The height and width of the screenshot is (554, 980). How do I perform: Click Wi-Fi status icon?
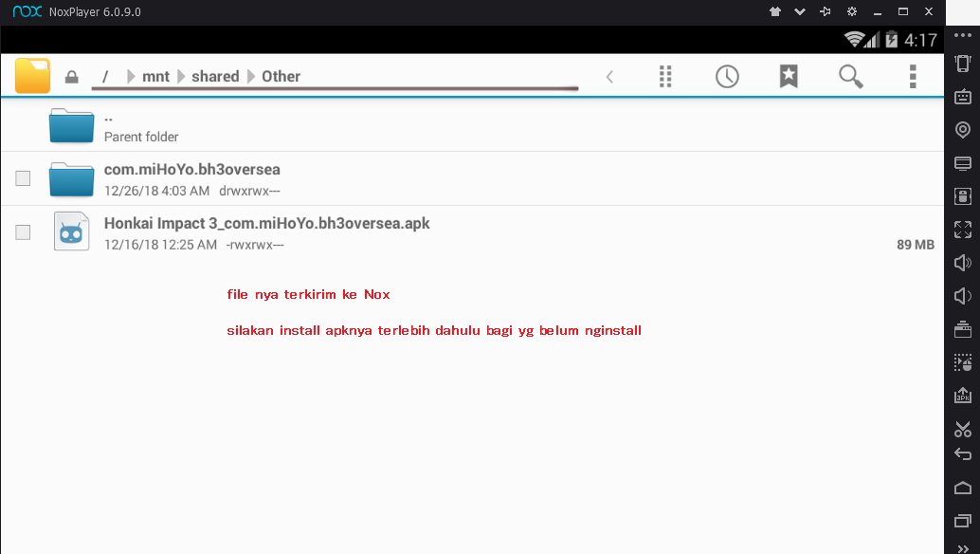[x=854, y=40]
